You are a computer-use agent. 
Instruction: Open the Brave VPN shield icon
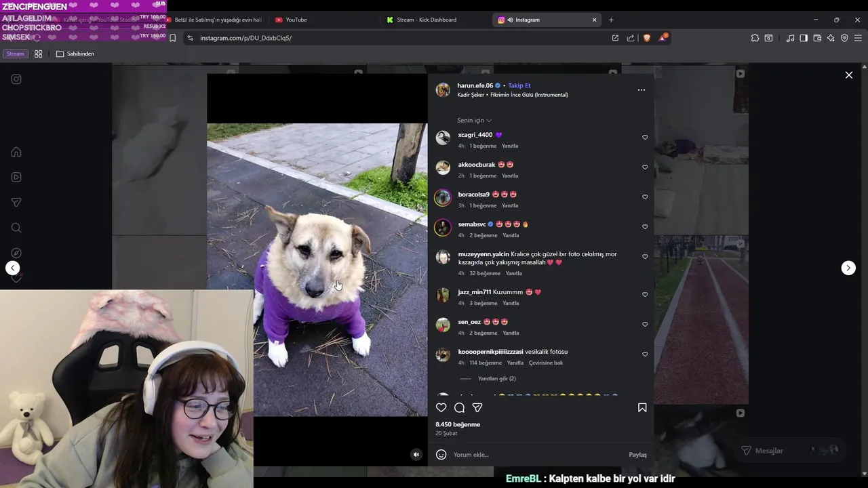(844, 38)
